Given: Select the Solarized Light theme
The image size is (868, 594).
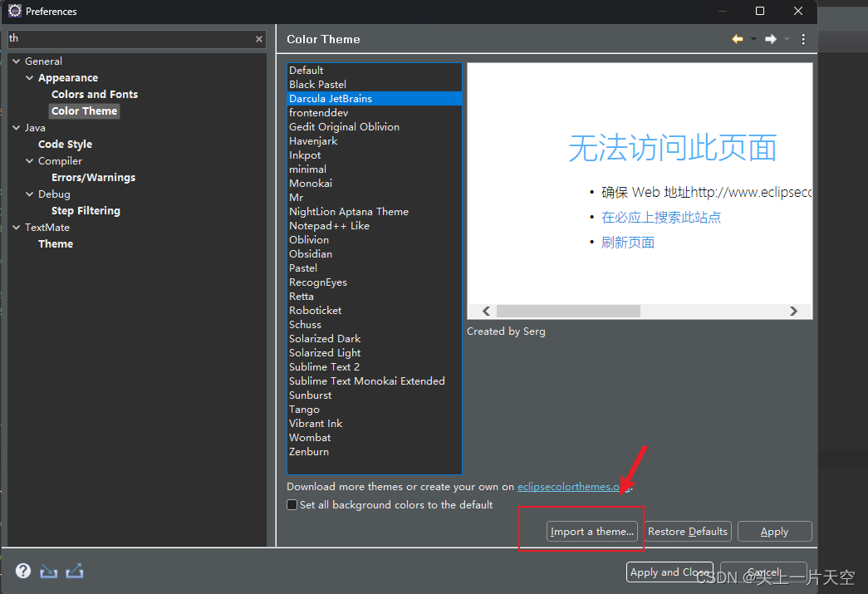Looking at the screenshot, I should [x=375, y=352].
